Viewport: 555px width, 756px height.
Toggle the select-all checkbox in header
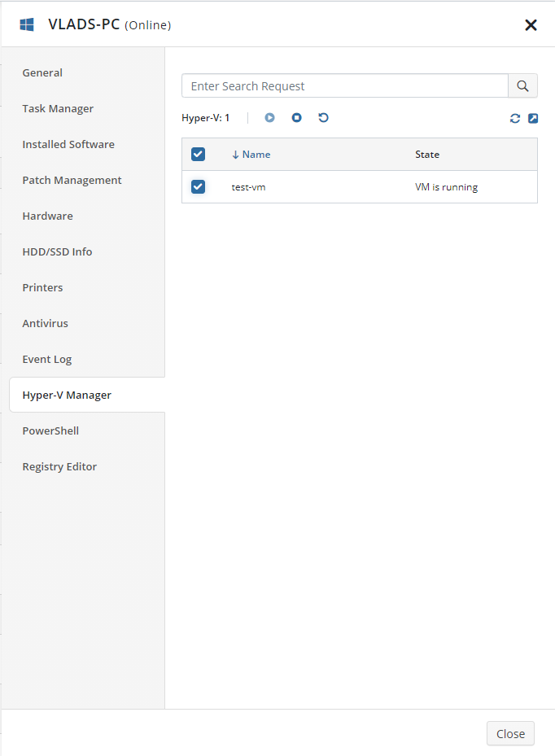[x=199, y=155]
